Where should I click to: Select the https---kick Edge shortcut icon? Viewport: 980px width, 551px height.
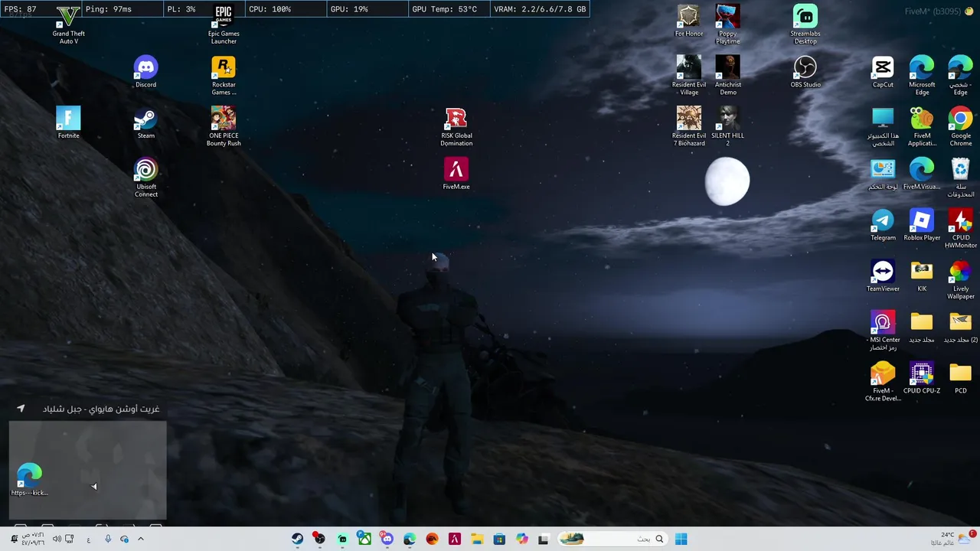point(29,480)
